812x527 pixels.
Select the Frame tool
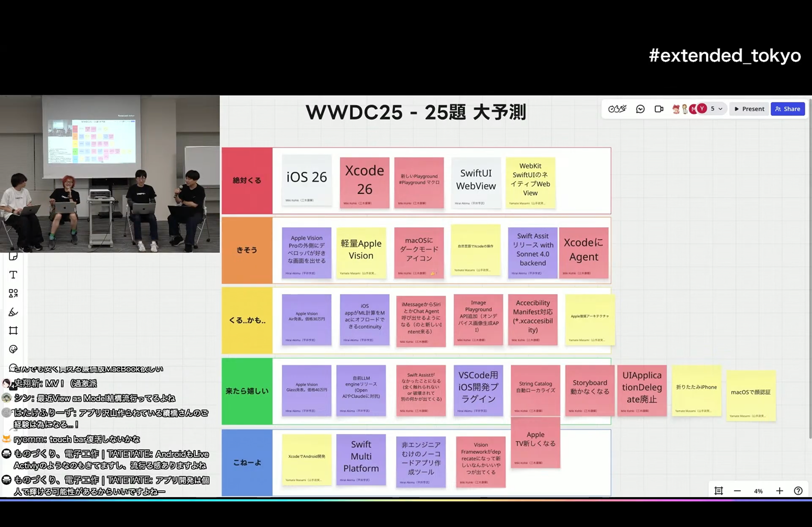click(13, 331)
